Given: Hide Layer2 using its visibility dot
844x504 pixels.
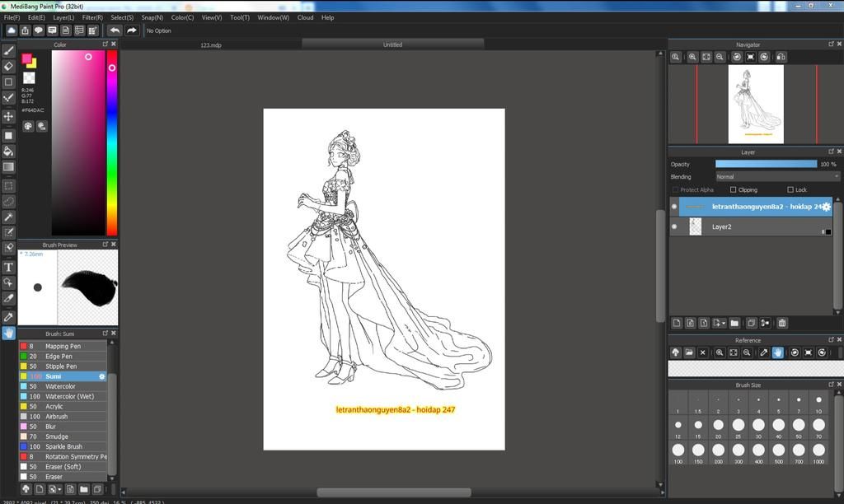Looking at the screenshot, I should [674, 226].
